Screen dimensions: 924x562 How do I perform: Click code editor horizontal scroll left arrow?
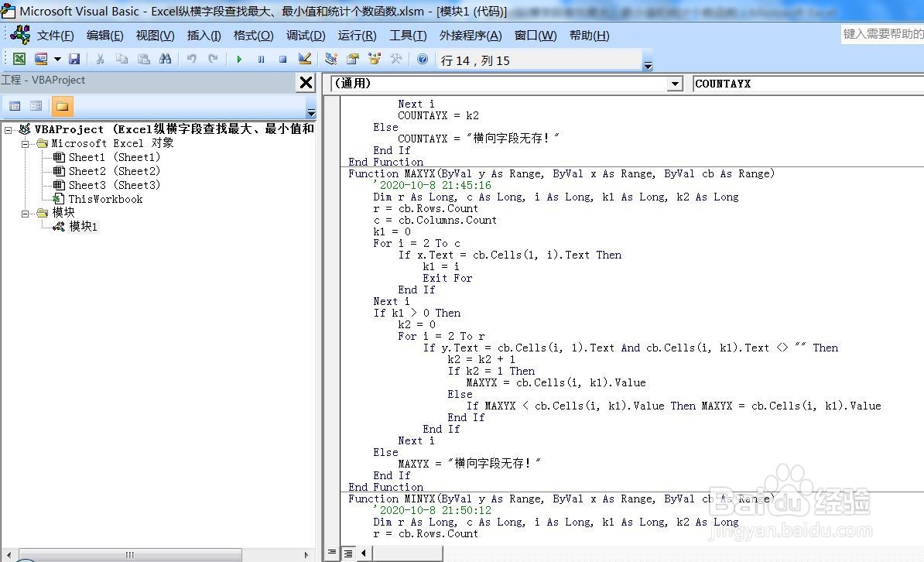364,553
